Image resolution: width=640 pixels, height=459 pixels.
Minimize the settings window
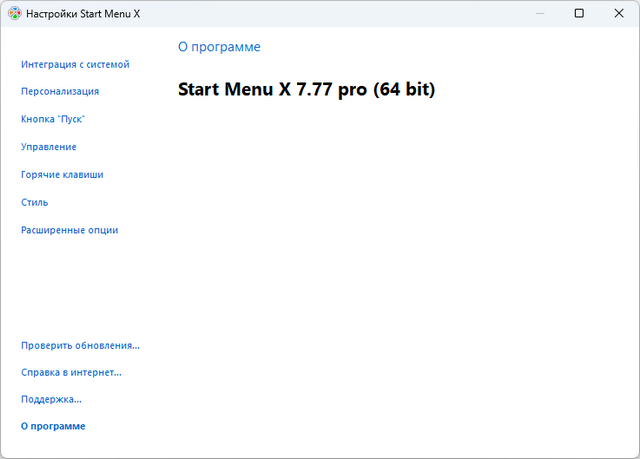click(540, 13)
